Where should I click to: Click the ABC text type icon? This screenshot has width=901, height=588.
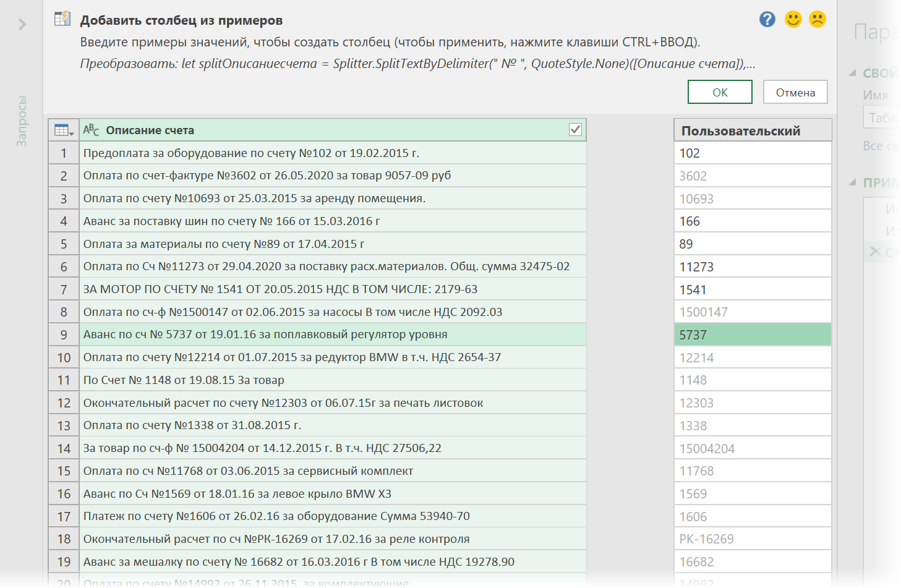point(91,130)
